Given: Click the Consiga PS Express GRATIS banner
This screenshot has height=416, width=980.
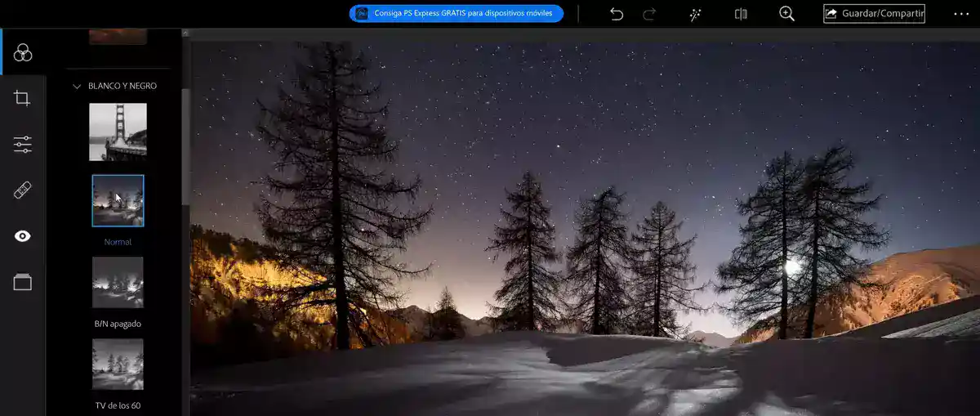Looking at the screenshot, I should [x=457, y=13].
